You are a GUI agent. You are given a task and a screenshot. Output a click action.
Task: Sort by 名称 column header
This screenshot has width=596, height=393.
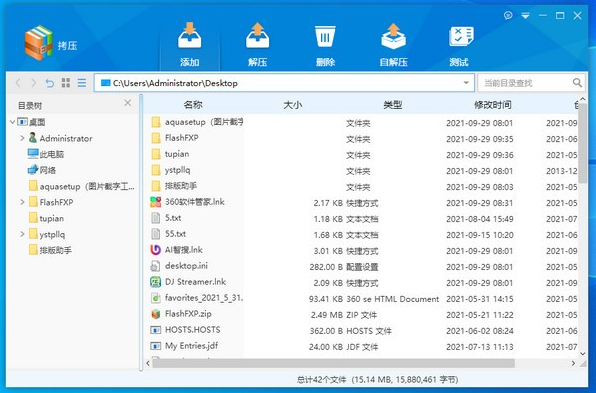click(x=193, y=105)
